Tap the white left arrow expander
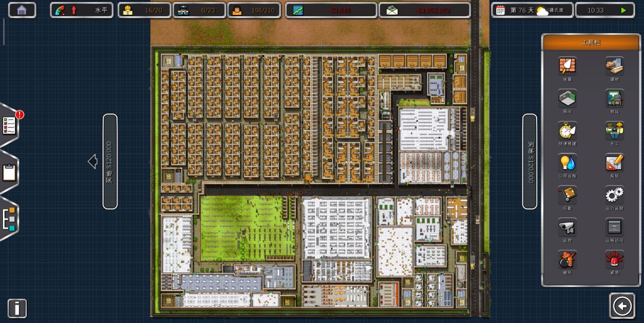The height and width of the screenshot is (323, 644). (x=92, y=161)
